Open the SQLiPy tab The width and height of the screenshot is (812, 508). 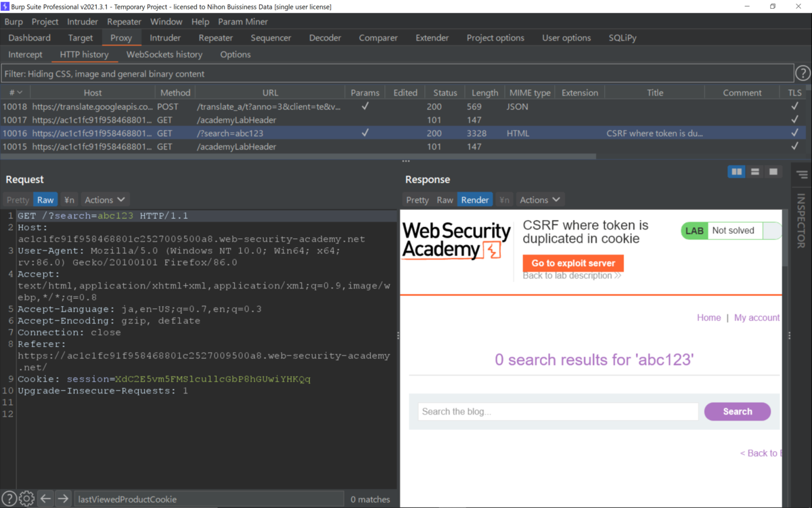[x=623, y=38]
